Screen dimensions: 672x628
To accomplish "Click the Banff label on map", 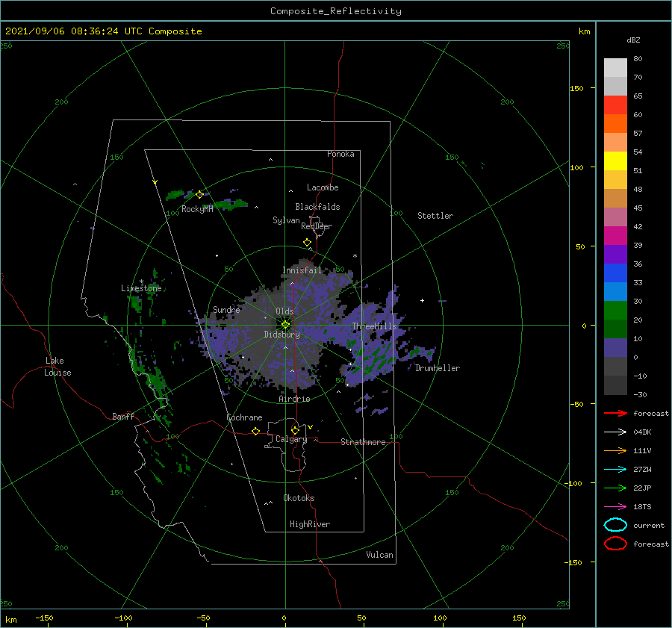I will coord(123,416).
